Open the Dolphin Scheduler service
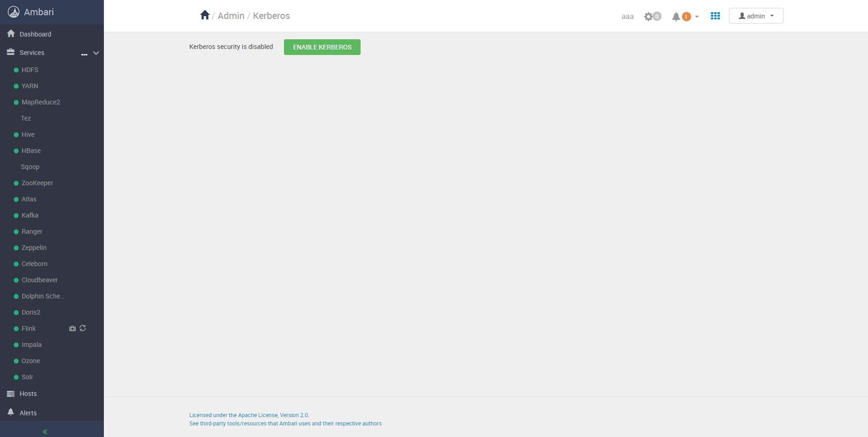Image resolution: width=868 pixels, height=437 pixels. [x=43, y=296]
